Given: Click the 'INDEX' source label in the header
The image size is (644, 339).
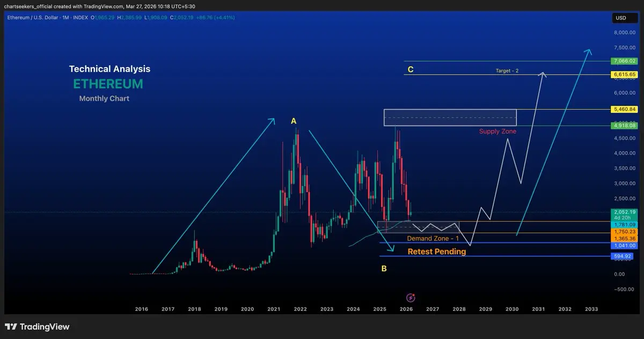Looking at the screenshot, I should tap(79, 18).
